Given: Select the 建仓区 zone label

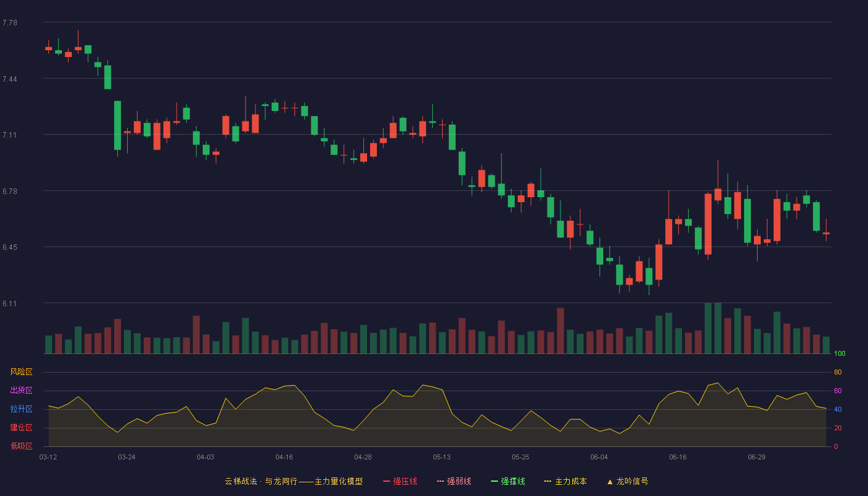Looking at the screenshot, I should click(x=21, y=428).
